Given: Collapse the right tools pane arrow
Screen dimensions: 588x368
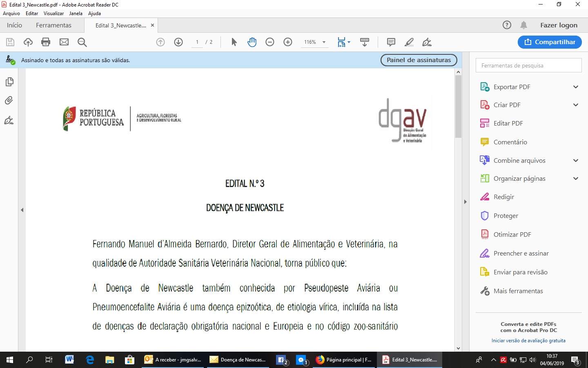Looking at the screenshot, I should (x=465, y=202).
